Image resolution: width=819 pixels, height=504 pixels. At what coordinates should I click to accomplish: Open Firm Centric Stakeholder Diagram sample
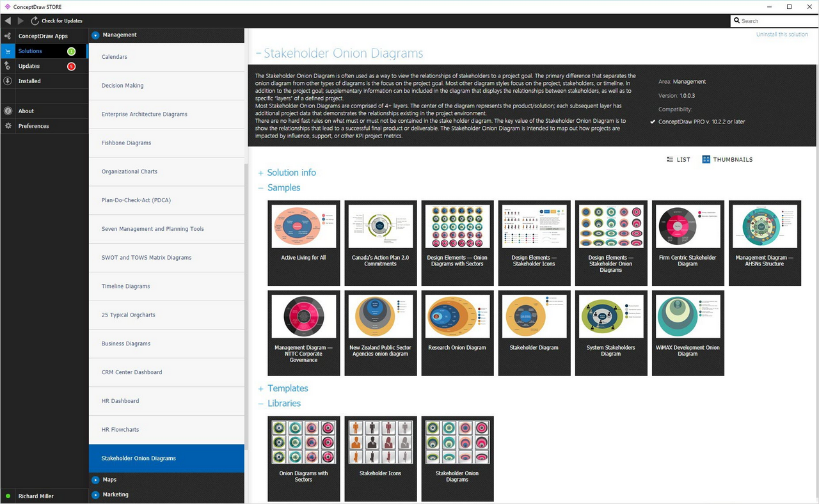(688, 243)
